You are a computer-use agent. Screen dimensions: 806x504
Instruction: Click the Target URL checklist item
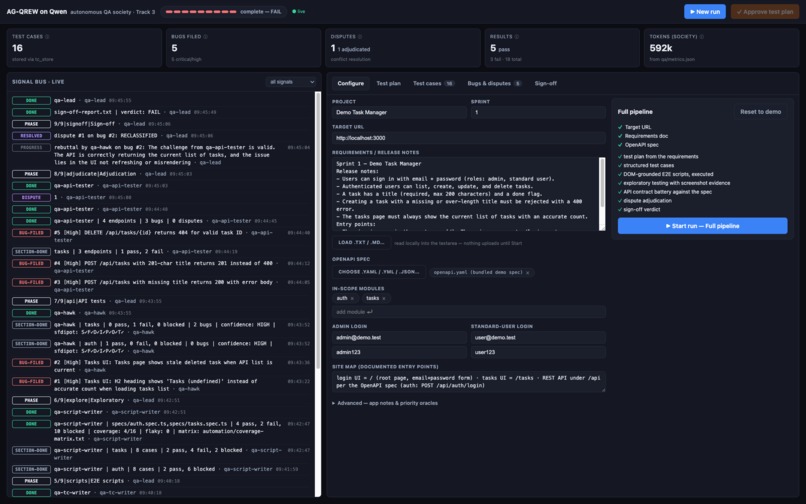(634, 127)
